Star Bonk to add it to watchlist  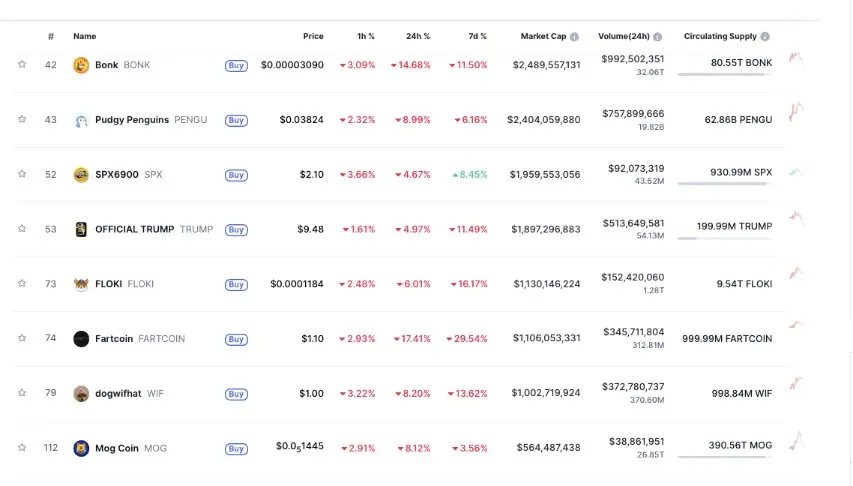21,65
